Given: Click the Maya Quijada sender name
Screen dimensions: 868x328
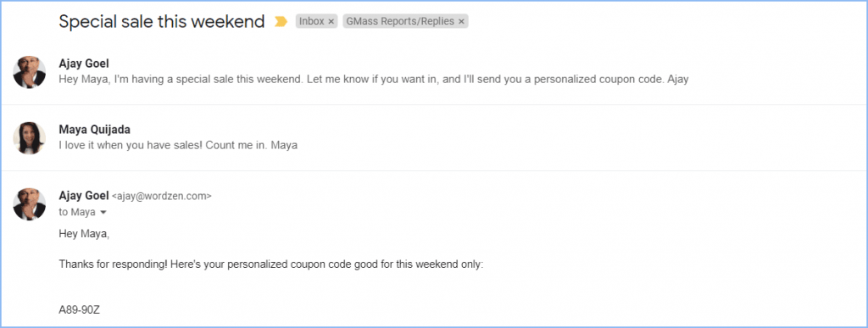Looking at the screenshot, I should click(x=95, y=130).
